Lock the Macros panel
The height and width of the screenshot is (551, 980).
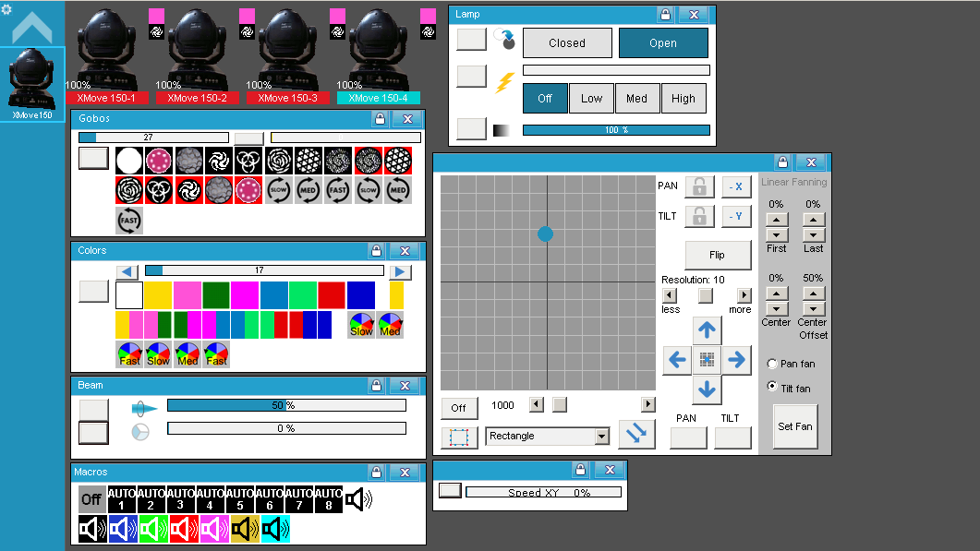(x=376, y=473)
